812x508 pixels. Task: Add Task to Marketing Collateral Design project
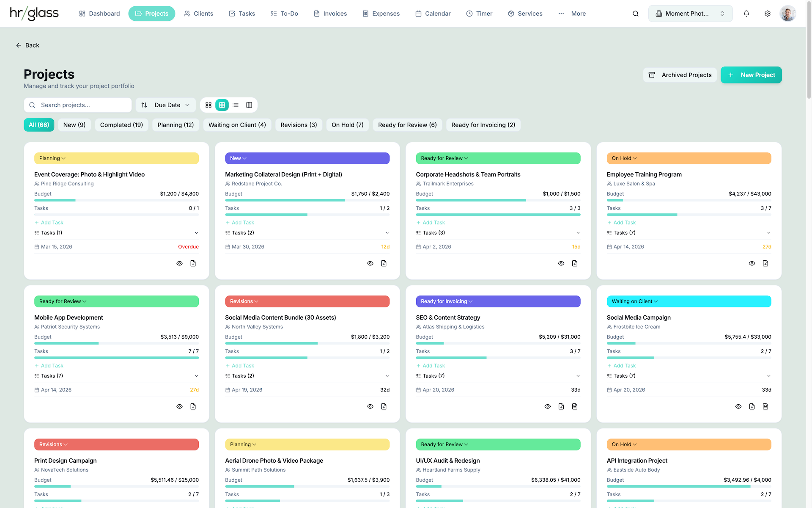coord(240,223)
